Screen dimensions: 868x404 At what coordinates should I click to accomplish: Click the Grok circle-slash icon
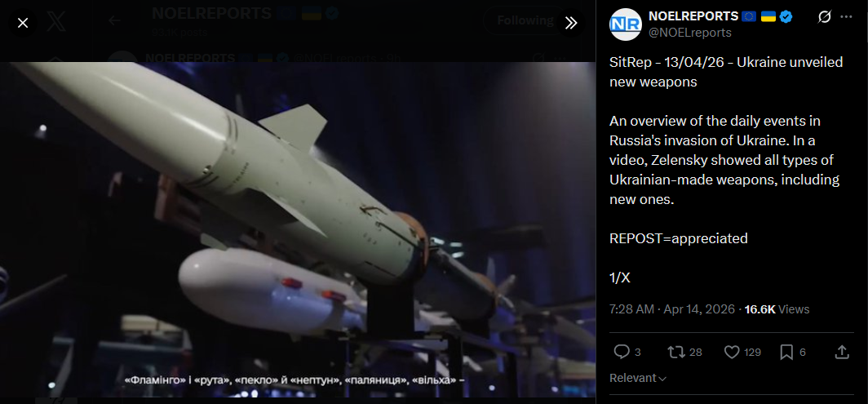(824, 17)
